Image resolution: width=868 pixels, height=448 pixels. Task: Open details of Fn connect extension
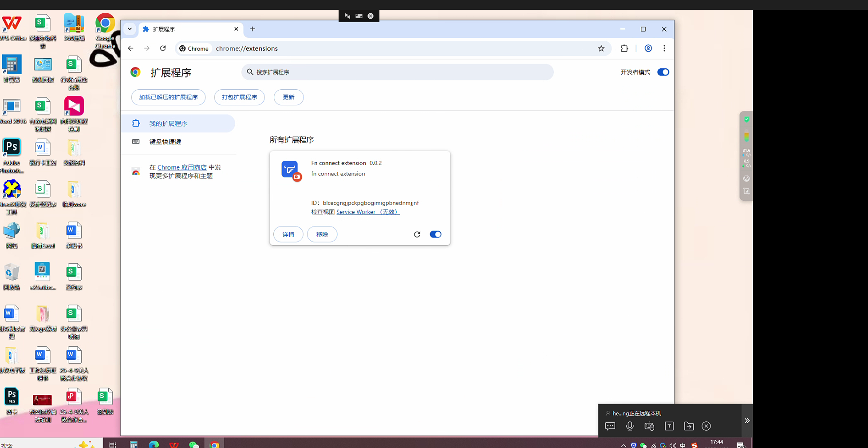pyautogui.click(x=288, y=234)
